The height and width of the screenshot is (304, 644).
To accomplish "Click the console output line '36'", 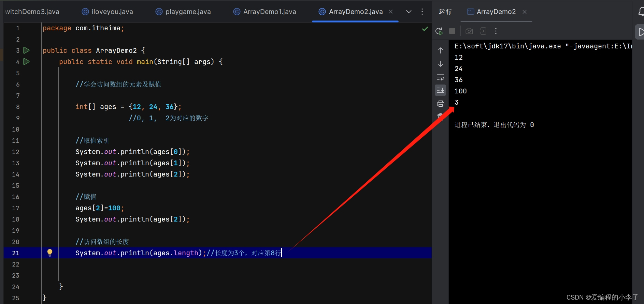I will pyautogui.click(x=459, y=80).
